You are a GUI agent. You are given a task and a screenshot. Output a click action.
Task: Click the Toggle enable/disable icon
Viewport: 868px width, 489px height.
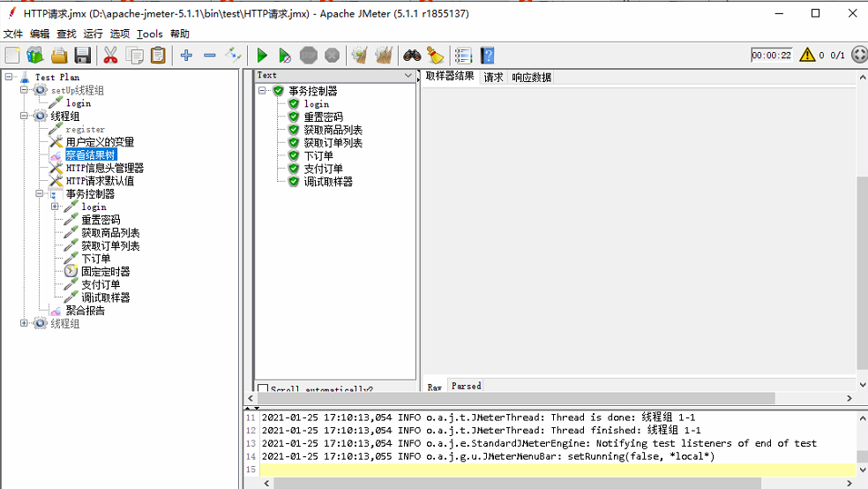[x=233, y=56]
